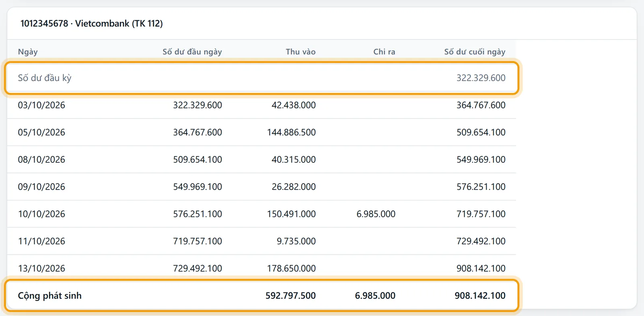Screen dimensions: 644x316
Task: Click closing balance 729.492.100 in the 11/10/2026 row
Action: click(x=481, y=241)
